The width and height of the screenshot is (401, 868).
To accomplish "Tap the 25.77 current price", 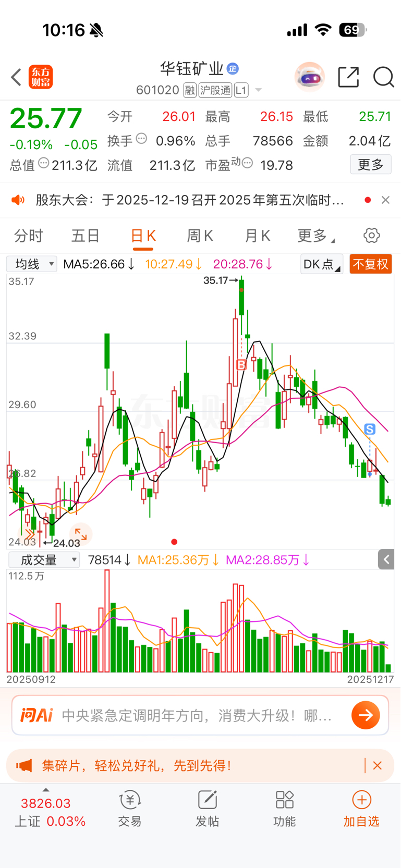I will [46, 118].
